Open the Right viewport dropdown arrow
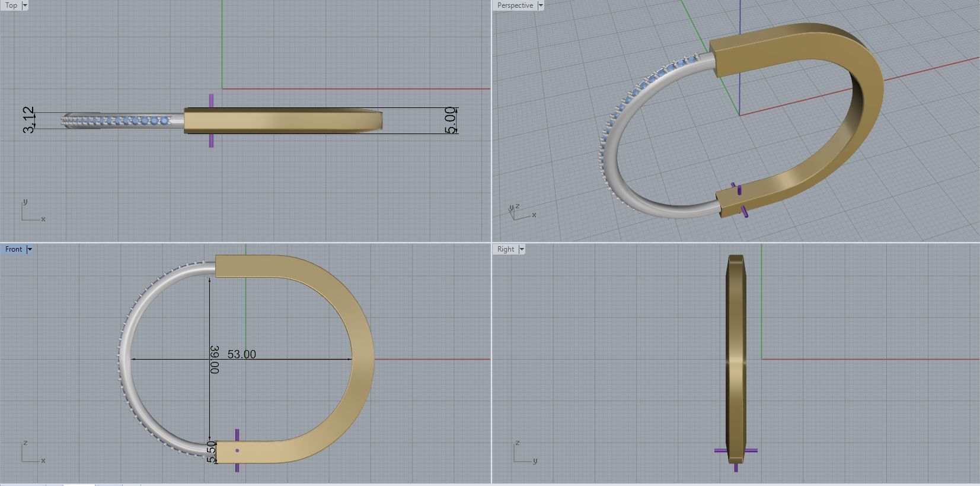980x486 pixels. tap(522, 249)
